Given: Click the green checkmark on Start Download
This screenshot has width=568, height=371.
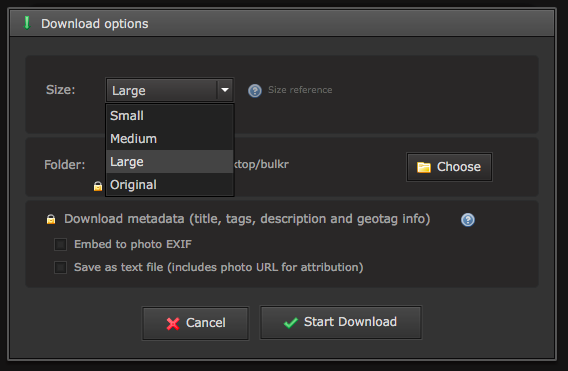Looking at the screenshot, I should [291, 322].
